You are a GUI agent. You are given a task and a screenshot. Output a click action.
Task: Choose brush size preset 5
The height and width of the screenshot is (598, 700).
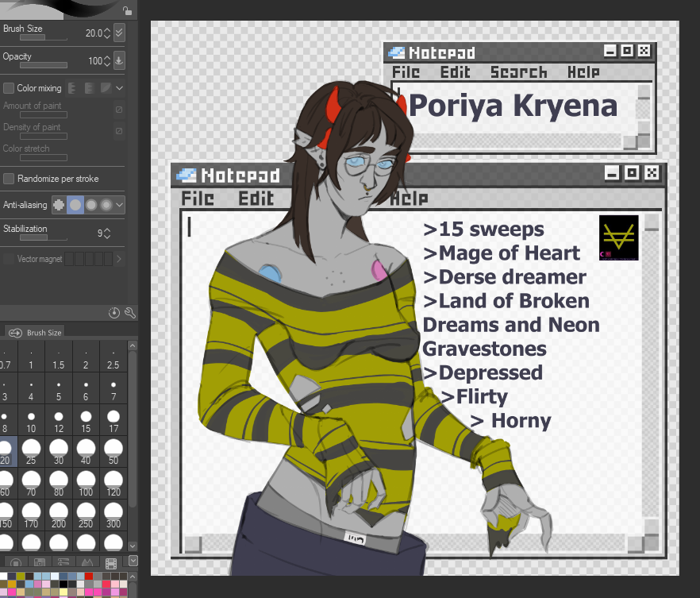(x=59, y=389)
